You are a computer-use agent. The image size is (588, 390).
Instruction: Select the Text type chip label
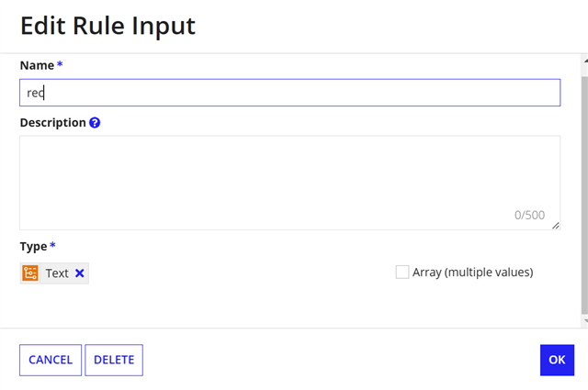click(57, 273)
